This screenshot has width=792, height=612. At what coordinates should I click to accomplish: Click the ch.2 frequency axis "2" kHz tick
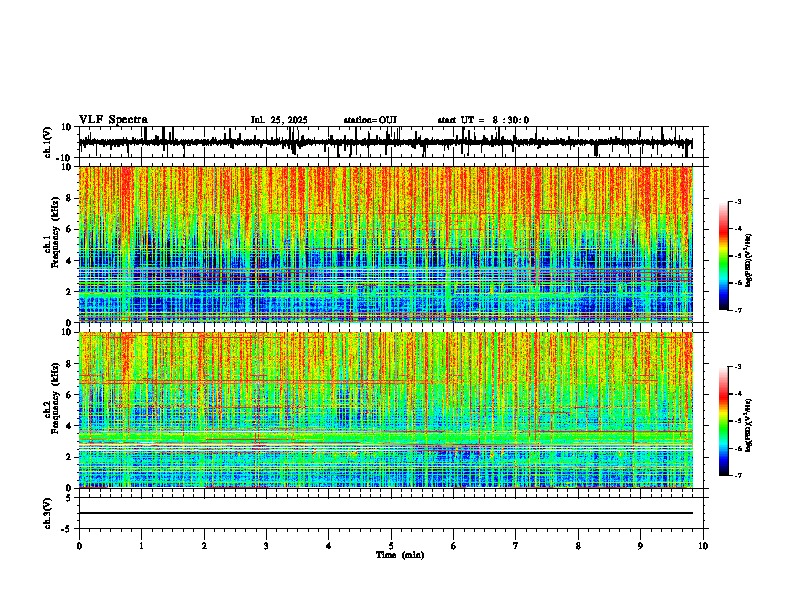click(70, 457)
